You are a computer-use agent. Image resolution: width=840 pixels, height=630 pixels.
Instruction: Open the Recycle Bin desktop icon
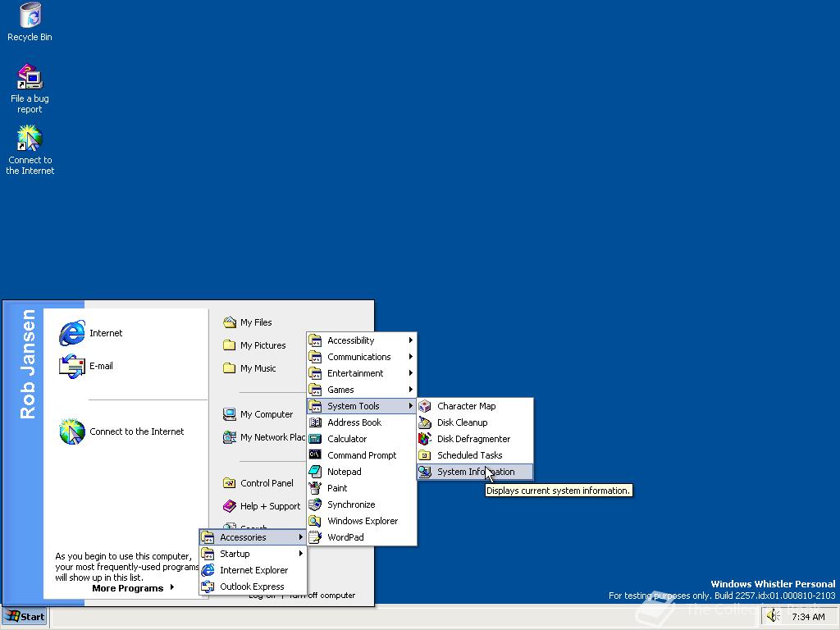(x=30, y=21)
